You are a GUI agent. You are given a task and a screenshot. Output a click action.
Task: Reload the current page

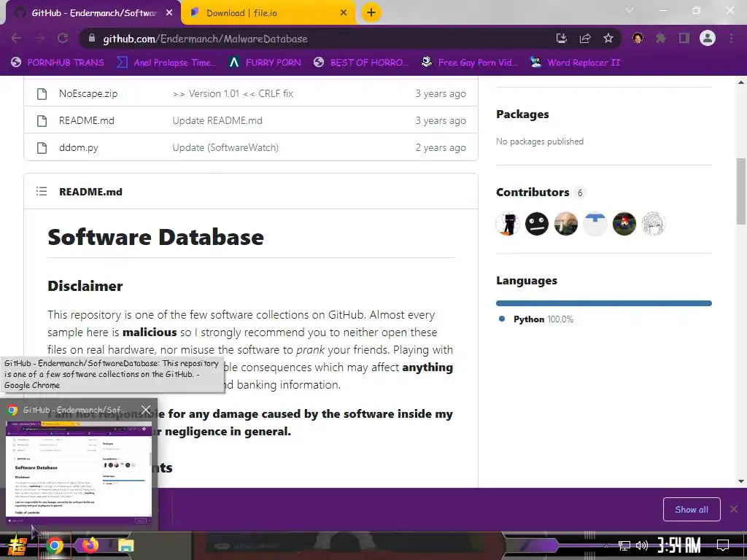click(63, 39)
